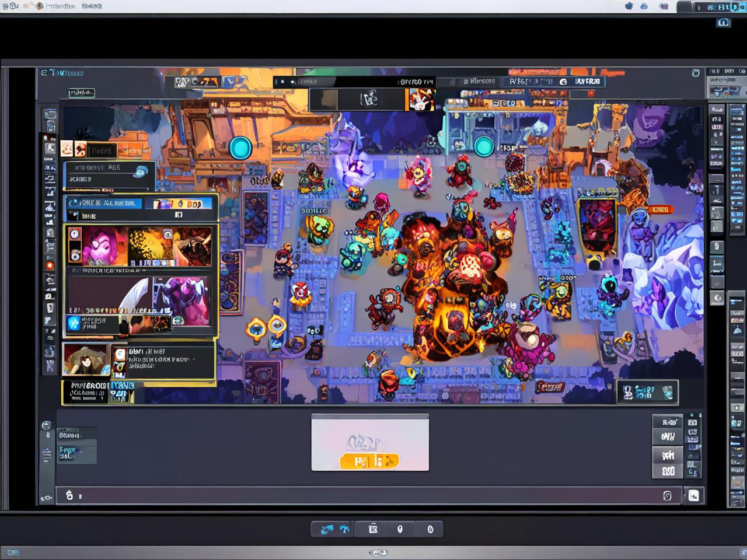The image size is (747, 560).
Task: Click the blue framed icon below the top-right corner
Action: tap(724, 23)
